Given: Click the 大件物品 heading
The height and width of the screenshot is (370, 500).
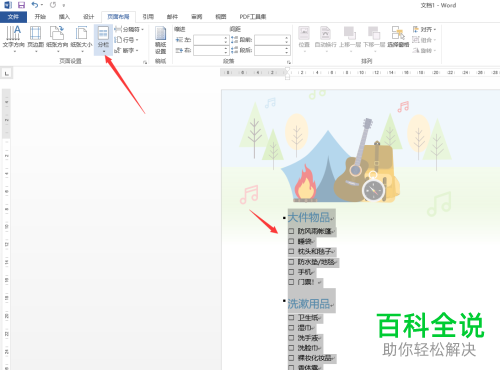Looking at the screenshot, I should pos(309,217).
